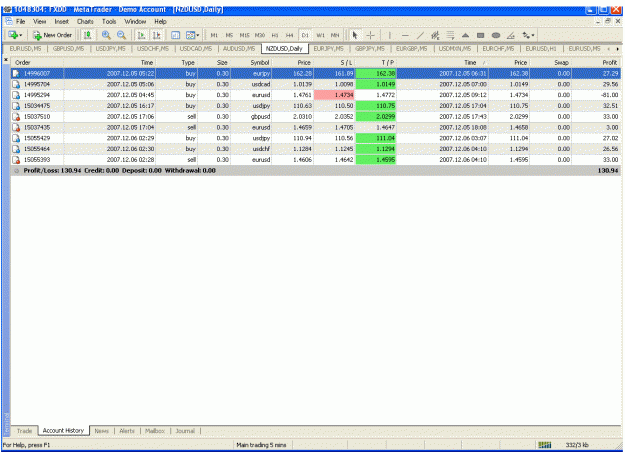
Task: Zoom in using the magnifier plus icon
Action: [x=106, y=35]
